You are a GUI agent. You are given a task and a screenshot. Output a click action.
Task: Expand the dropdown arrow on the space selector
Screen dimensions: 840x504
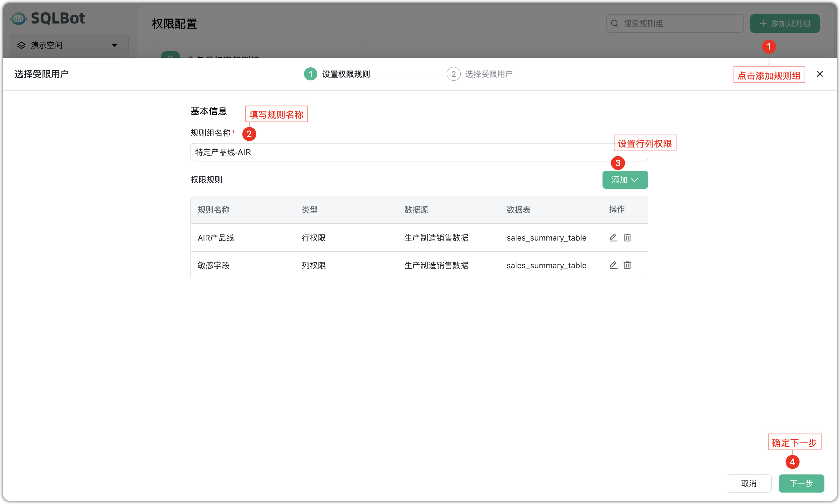pyautogui.click(x=114, y=45)
